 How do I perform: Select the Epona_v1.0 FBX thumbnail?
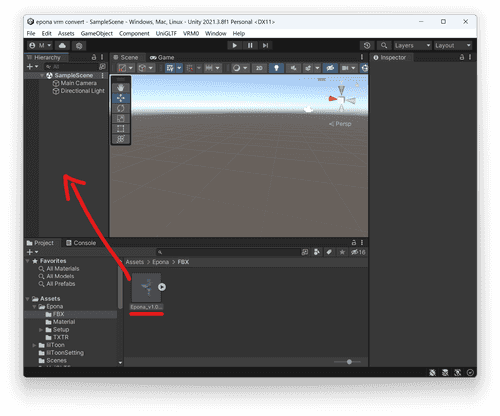pyautogui.click(x=146, y=288)
